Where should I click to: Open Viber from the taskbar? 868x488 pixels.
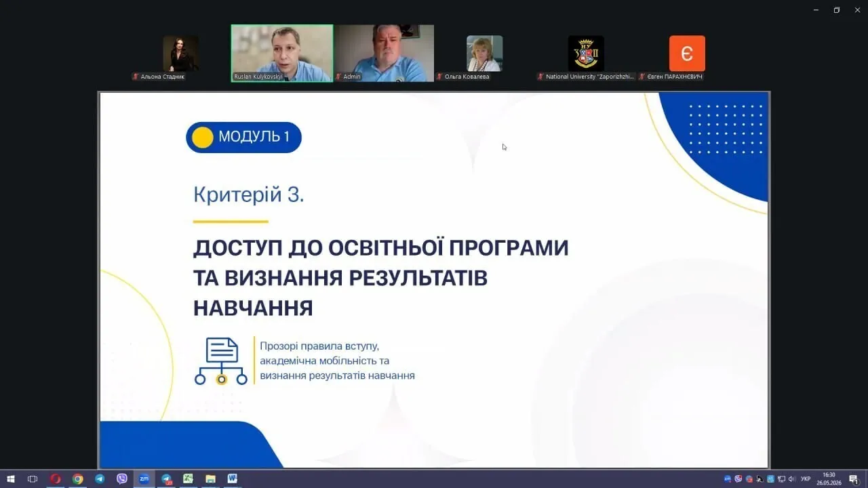pos(122,479)
